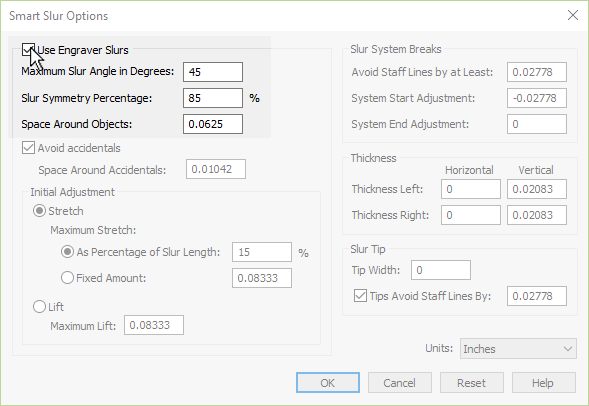Close the Smart Slur Options dialog
Screen dimensions: 589x406
tap(572, 15)
